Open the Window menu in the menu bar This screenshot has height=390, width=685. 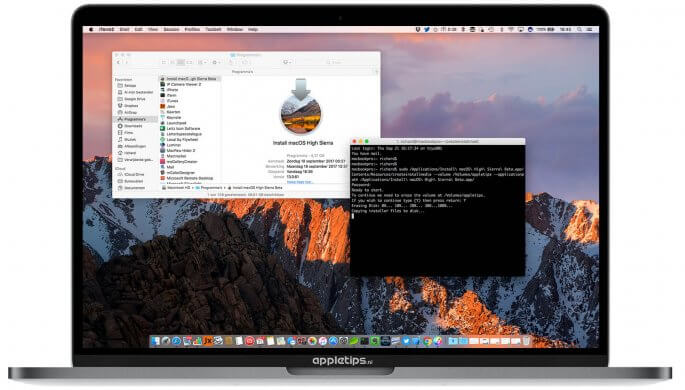[235, 29]
